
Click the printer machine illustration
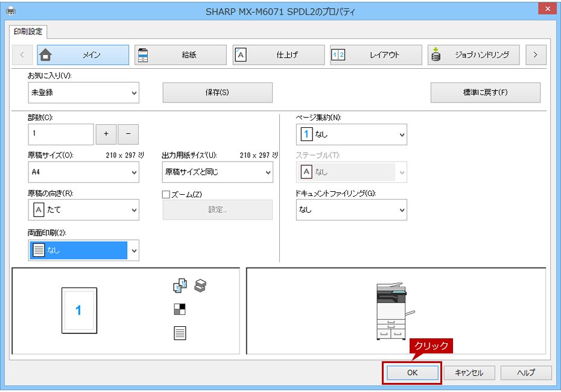(x=393, y=311)
